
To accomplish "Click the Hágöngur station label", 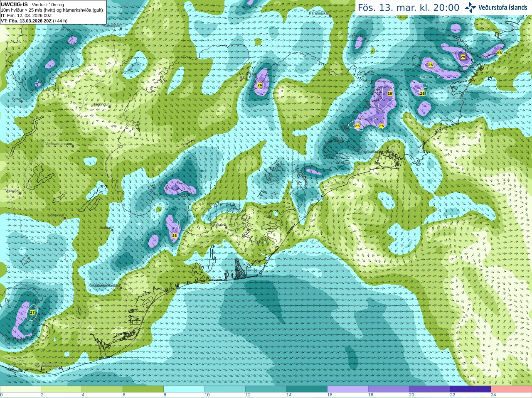I will point(100,105).
